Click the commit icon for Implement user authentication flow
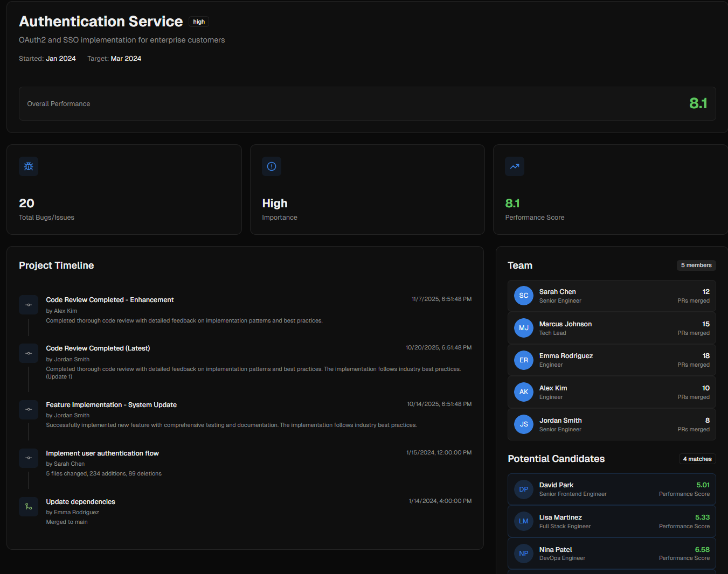728x574 pixels. click(x=29, y=458)
